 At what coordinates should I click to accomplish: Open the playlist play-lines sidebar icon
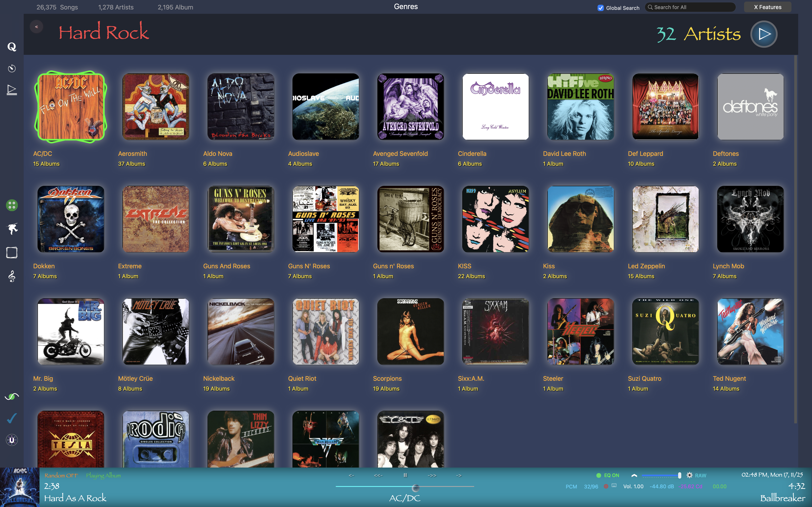coord(12,90)
